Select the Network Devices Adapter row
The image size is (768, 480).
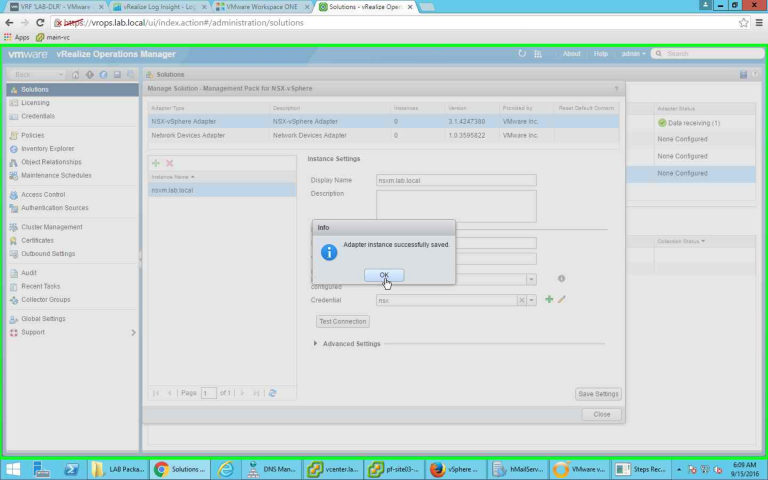pyautogui.click(x=383, y=135)
